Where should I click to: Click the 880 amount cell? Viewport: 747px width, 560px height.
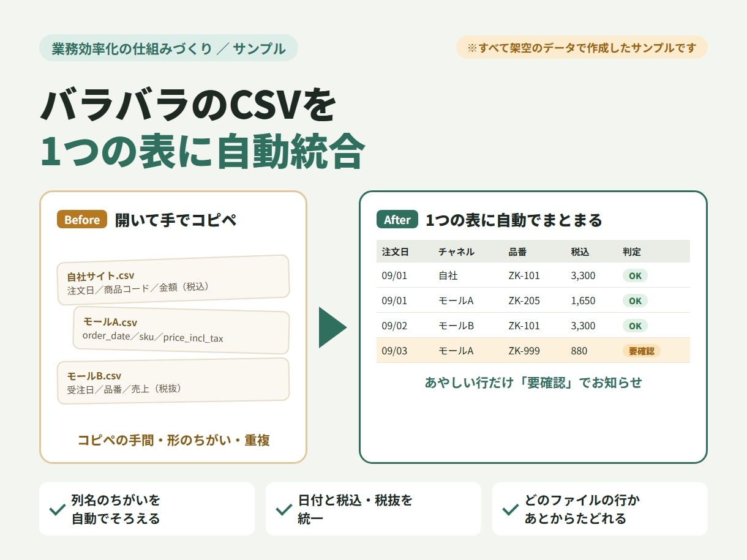pos(579,351)
